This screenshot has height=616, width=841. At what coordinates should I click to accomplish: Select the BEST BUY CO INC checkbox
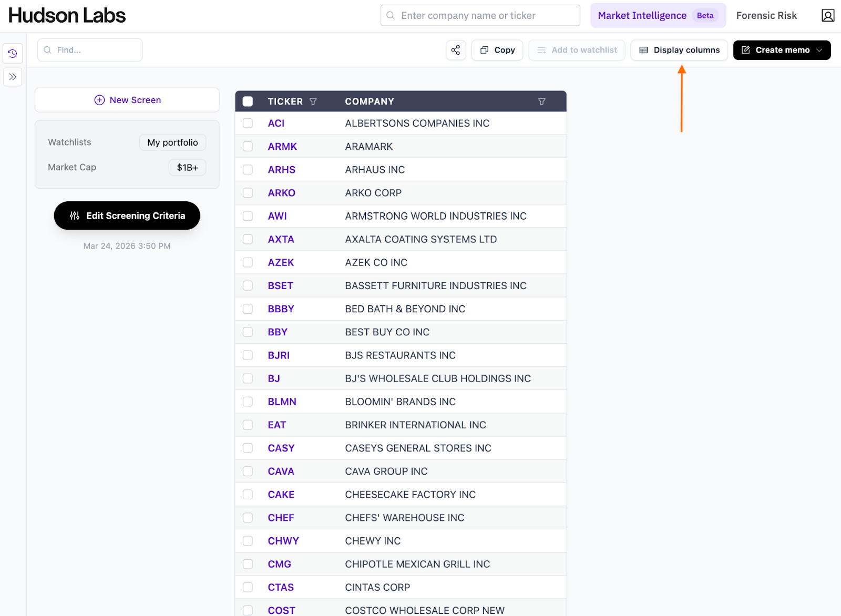pos(248,332)
